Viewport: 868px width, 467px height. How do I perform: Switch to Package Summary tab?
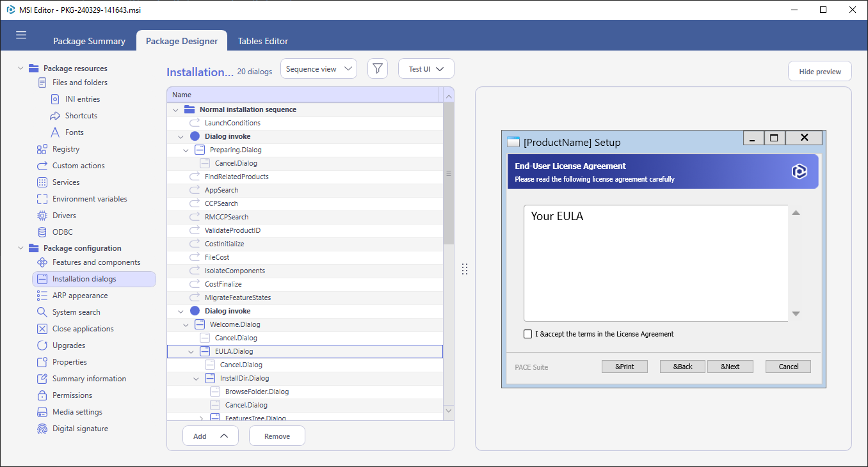[x=89, y=41]
